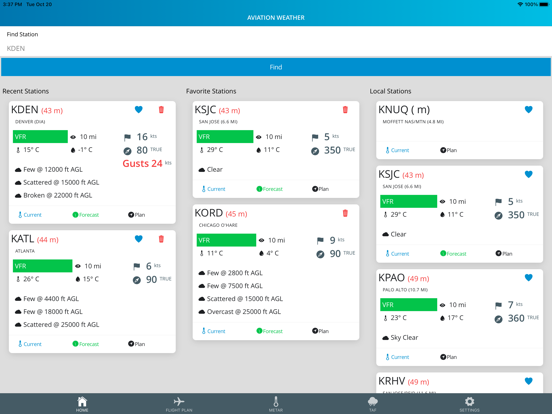The width and height of the screenshot is (552, 414).
Task: Open the Settings tab
Action: pos(469,404)
